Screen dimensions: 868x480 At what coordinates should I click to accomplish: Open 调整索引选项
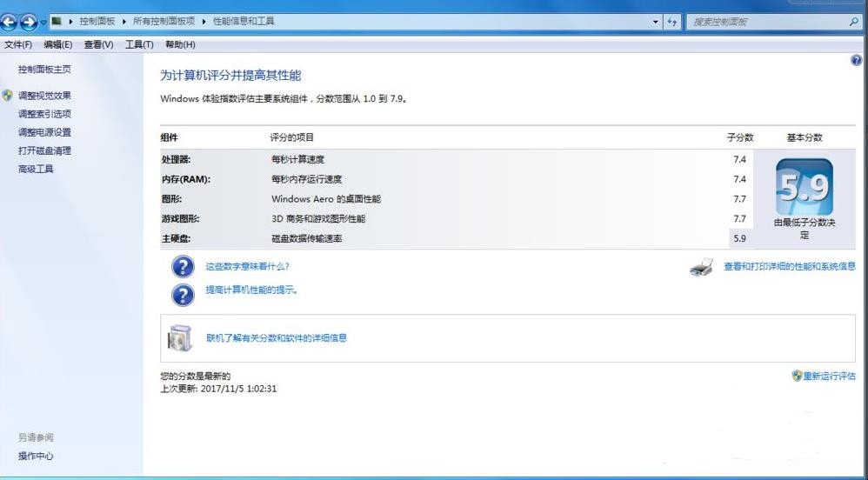[44, 114]
